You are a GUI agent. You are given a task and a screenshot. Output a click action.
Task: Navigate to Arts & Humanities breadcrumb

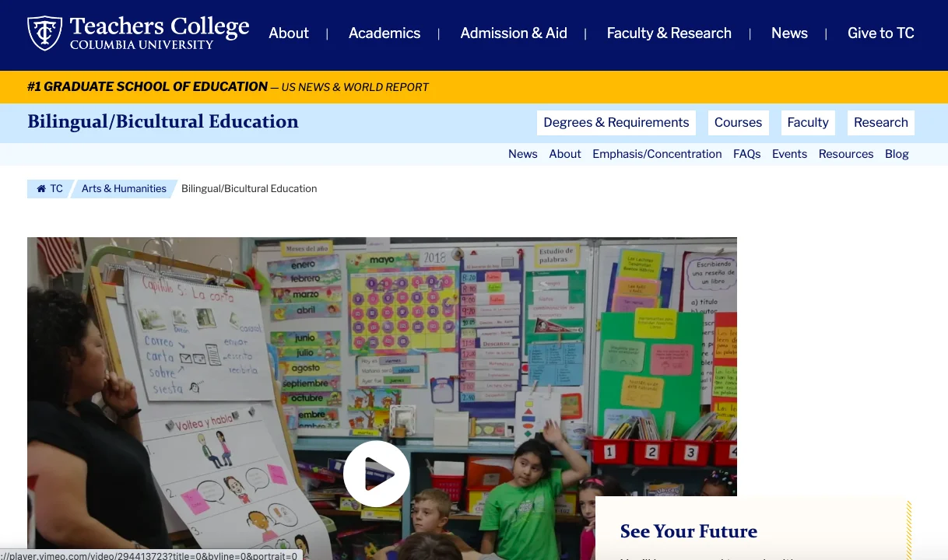[124, 189]
